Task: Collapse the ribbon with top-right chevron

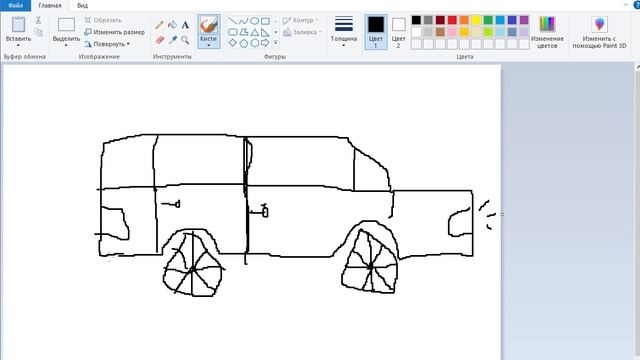Action: 626,5
